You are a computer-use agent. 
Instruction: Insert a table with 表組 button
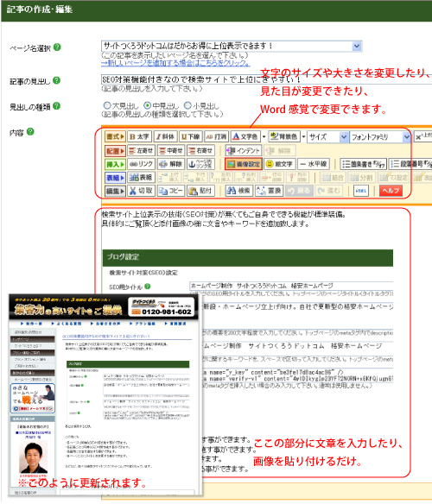click(x=141, y=177)
